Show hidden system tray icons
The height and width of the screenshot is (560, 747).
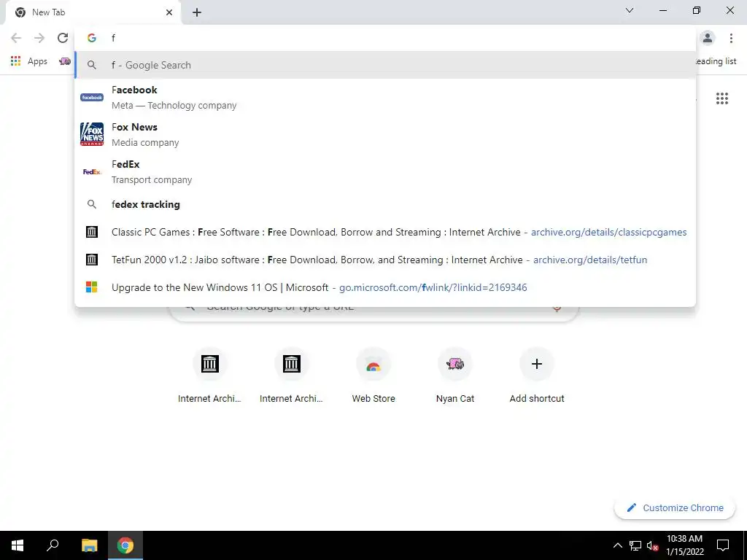pyautogui.click(x=617, y=545)
